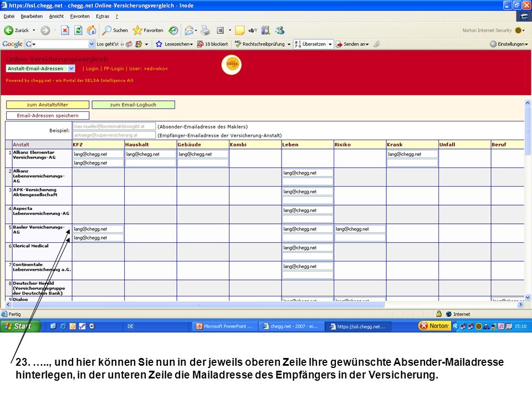Open Ansicht menu

coord(57,16)
